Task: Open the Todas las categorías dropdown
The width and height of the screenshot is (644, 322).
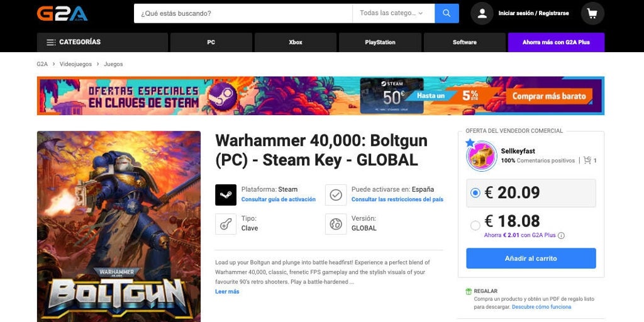Action: pos(393,14)
